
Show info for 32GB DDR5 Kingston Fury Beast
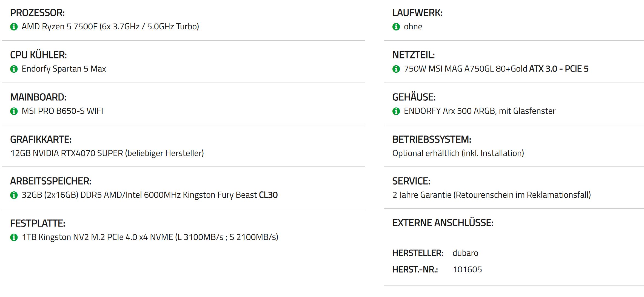[x=14, y=195]
